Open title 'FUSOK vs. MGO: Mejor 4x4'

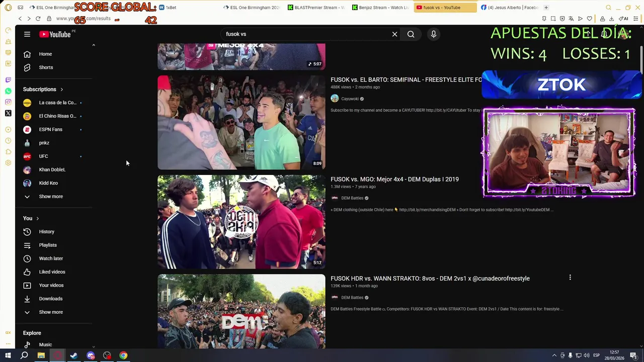[x=394, y=179]
